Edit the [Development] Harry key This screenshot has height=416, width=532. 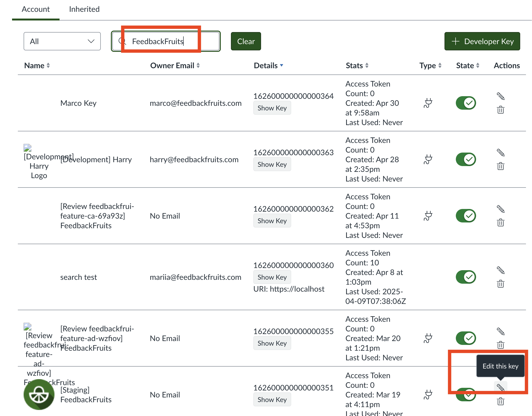500,153
